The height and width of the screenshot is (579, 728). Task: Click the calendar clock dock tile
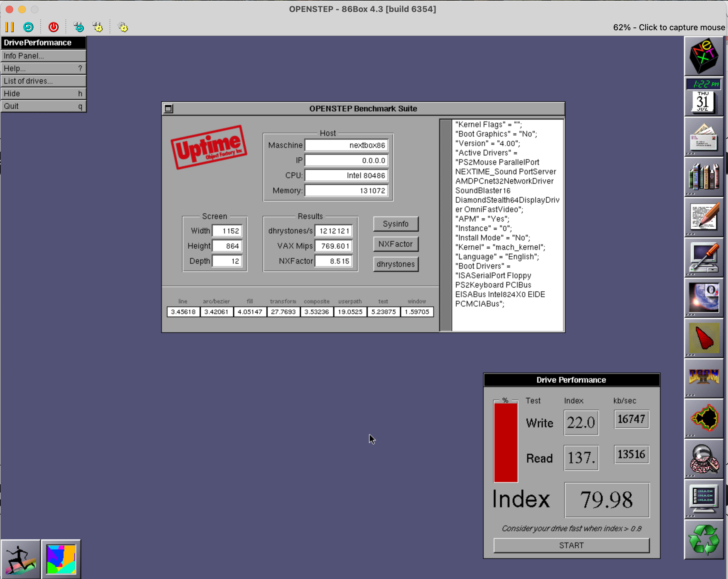coord(704,97)
